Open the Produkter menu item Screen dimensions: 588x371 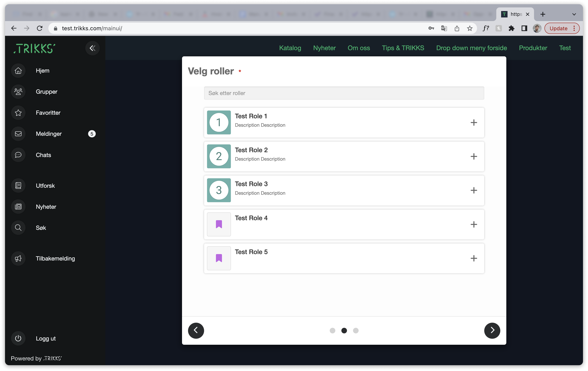pos(533,48)
